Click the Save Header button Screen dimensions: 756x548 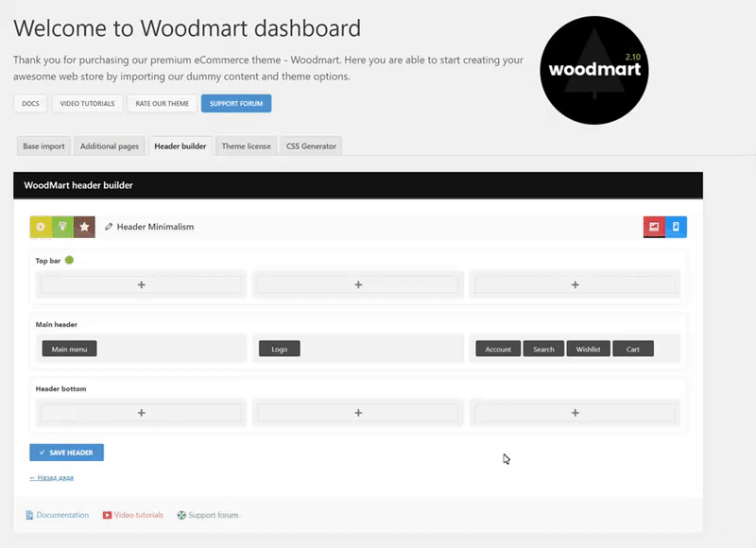coord(66,453)
